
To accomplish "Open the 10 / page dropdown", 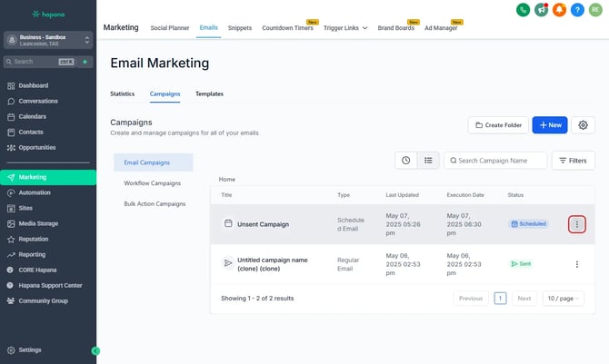I will click(563, 298).
